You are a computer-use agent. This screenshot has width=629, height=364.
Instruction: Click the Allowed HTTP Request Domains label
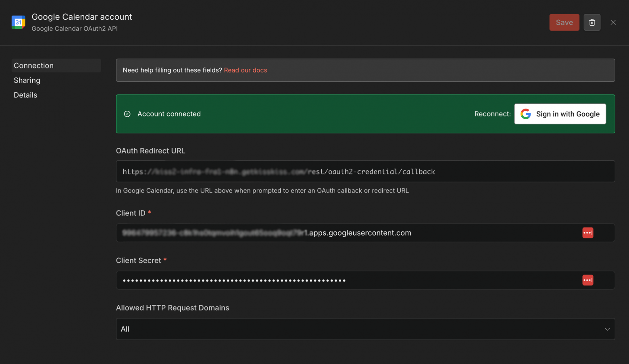(x=173, y=308)
